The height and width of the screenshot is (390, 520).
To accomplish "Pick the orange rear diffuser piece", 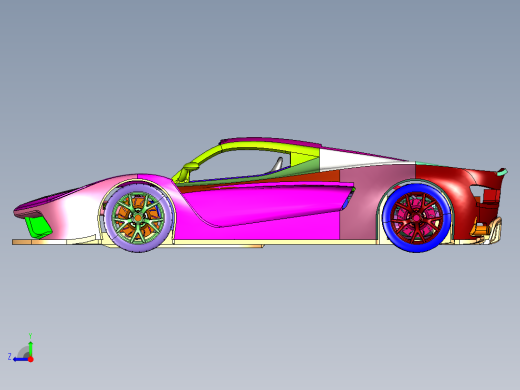I will coord(480,230).
